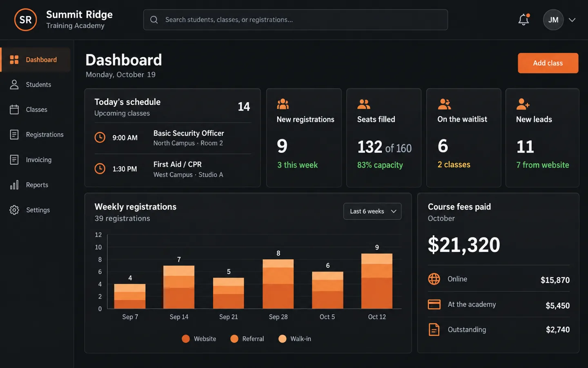Click the Settings gear icon

coord(14,210)
